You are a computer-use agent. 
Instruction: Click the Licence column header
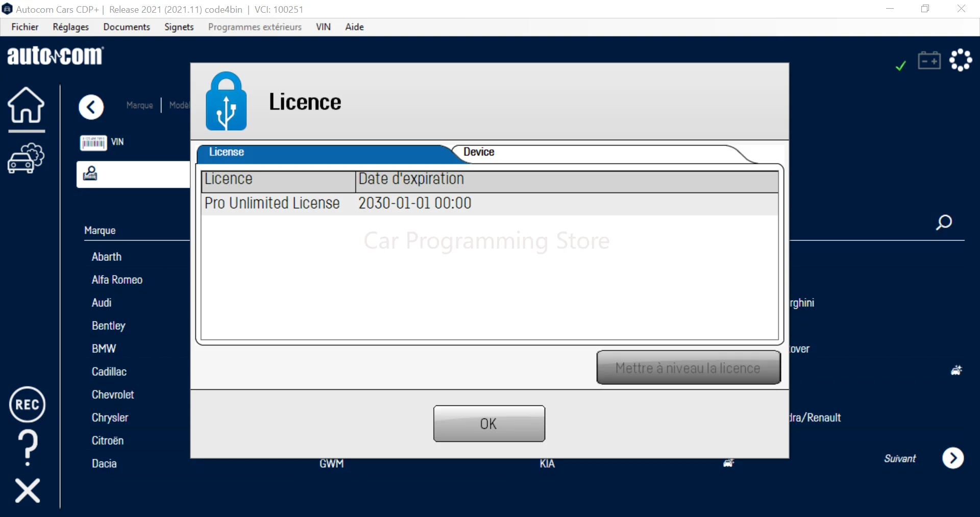pyautogui.click(x=279, y=181)
